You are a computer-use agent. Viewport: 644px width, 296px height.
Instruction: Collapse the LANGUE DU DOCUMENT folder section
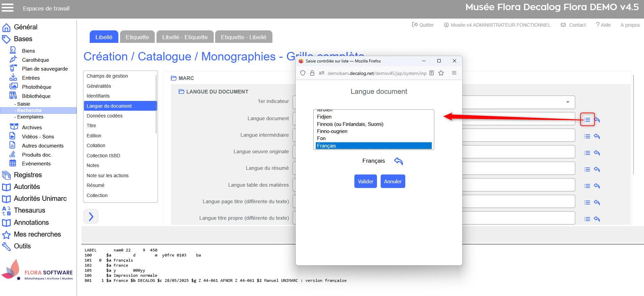click(x=181, y=91)
